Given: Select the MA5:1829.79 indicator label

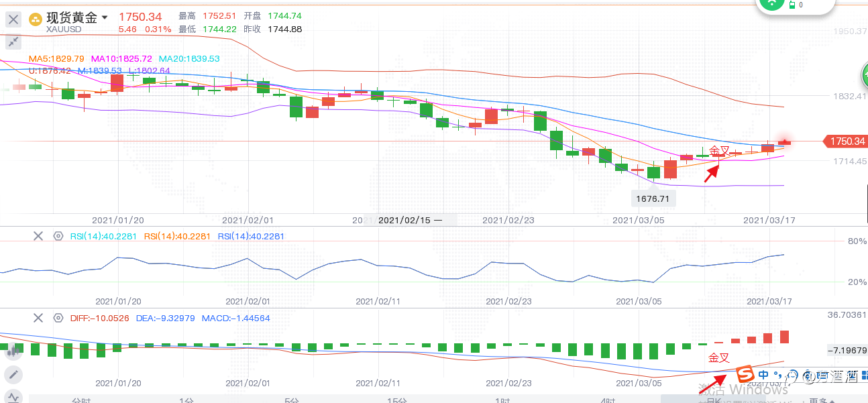Looking at the screenshot, I should click(x=56, y=59).
